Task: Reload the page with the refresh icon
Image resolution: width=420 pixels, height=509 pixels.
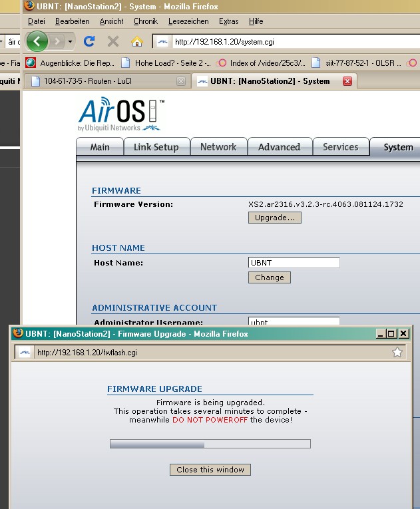Action: (89, 42)
